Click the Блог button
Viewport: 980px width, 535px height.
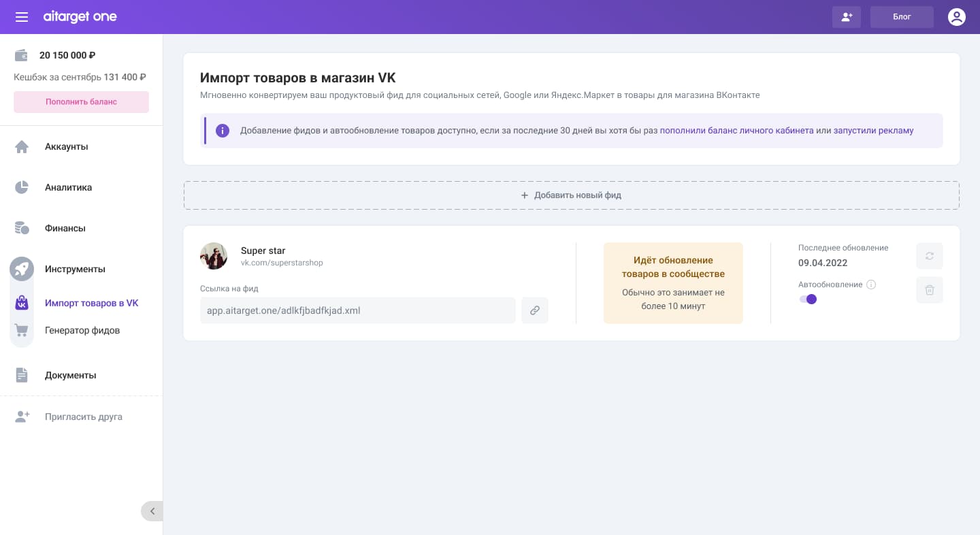902,17
